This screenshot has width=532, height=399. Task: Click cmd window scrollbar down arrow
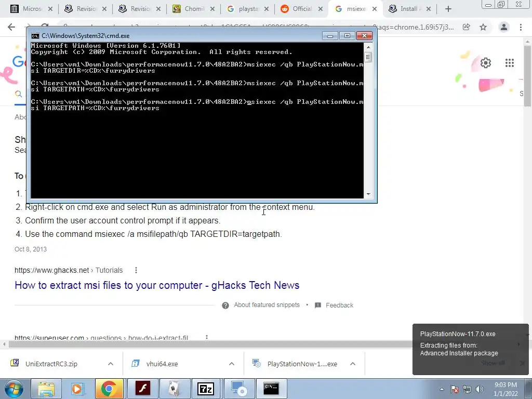pos(368,194)
